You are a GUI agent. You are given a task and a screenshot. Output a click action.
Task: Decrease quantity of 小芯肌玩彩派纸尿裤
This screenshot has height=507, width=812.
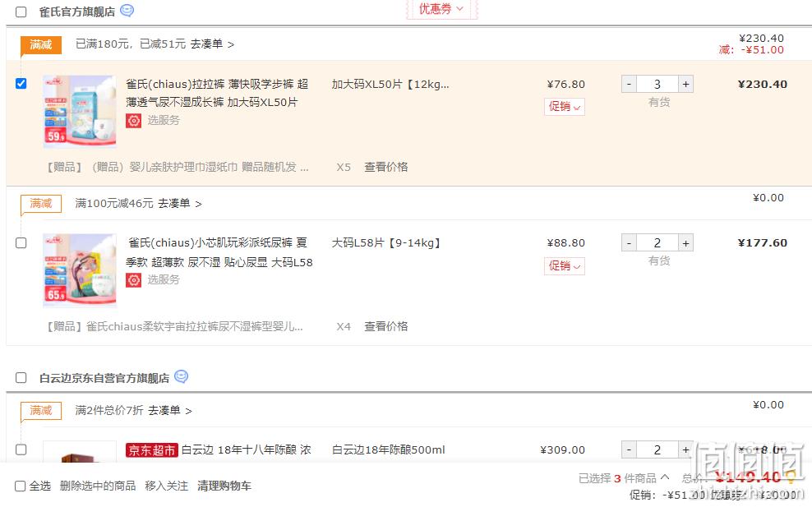[x=630, y=243]
